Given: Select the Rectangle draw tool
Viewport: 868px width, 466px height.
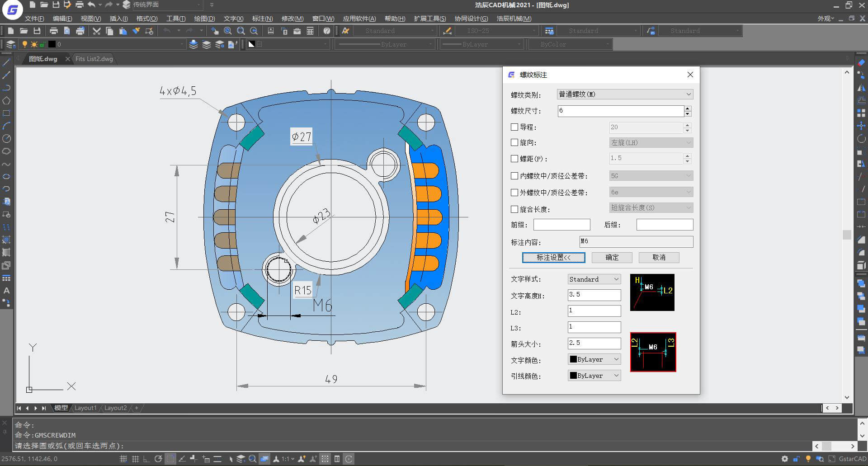Looking at the screenshot, I should coord(6,113).
